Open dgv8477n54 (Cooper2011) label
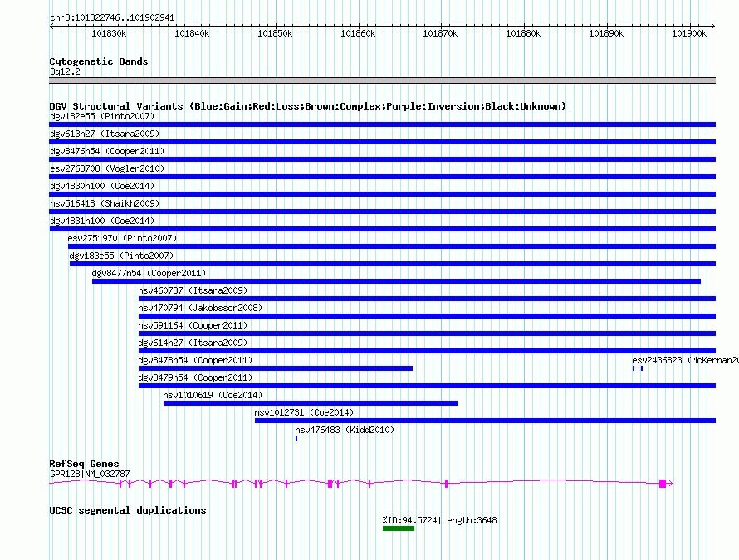The height and width of the screenshot is (560, 739). point(149,273)
